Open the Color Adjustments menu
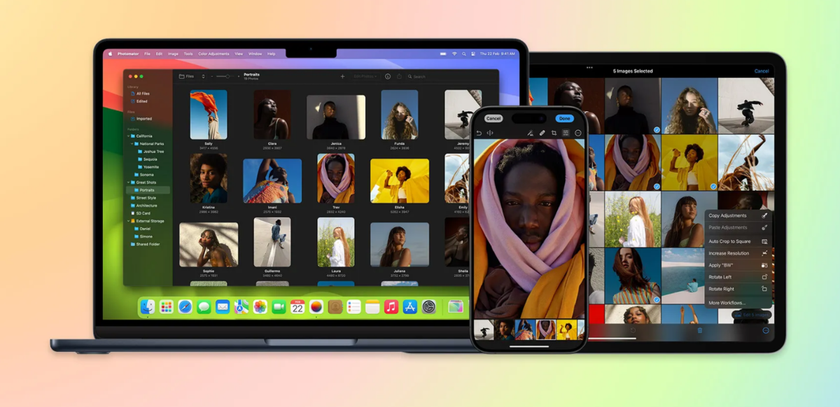Image resolution: width=840 pixels, height=407 pixels. point(214,54)
